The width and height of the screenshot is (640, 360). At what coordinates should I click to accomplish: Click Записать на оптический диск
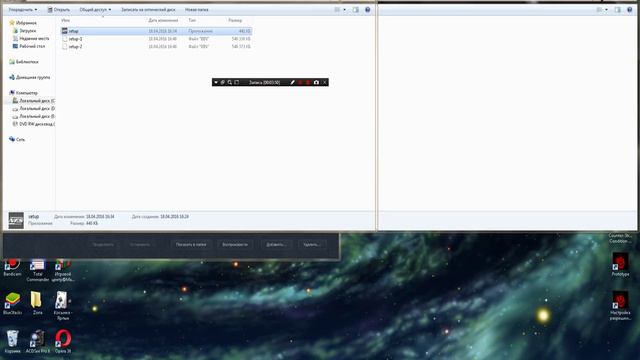click(148, 9)
